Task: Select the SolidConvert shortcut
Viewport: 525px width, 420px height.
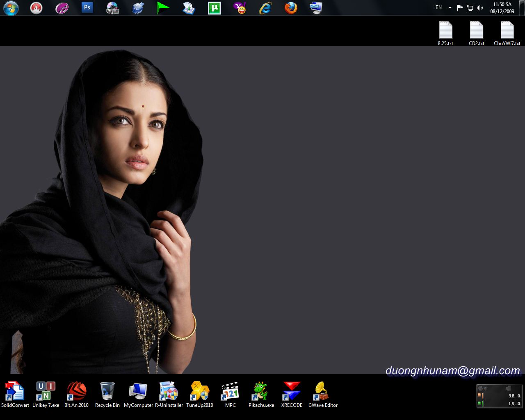Action: tap(15, 395)
